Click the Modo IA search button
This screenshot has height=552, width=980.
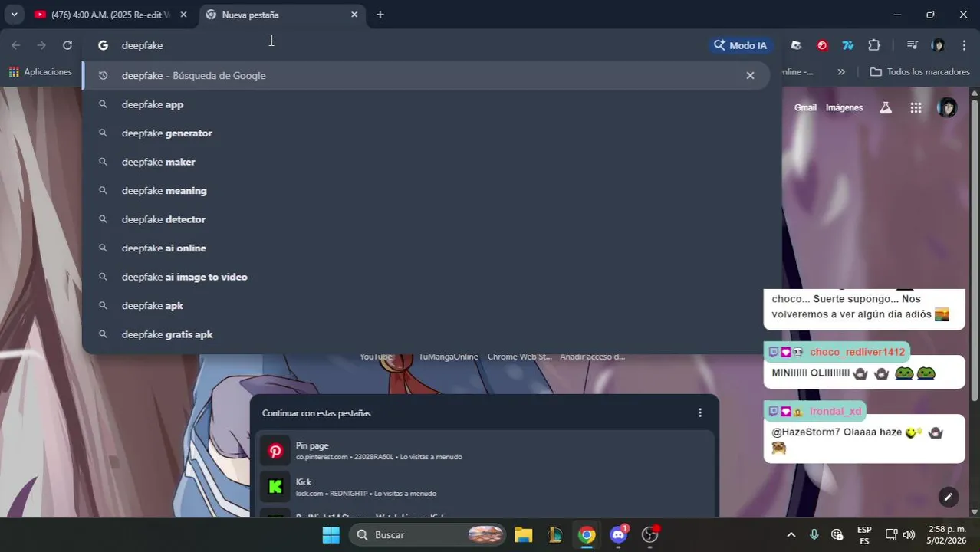pyautogui.click(x=740, y=45)
